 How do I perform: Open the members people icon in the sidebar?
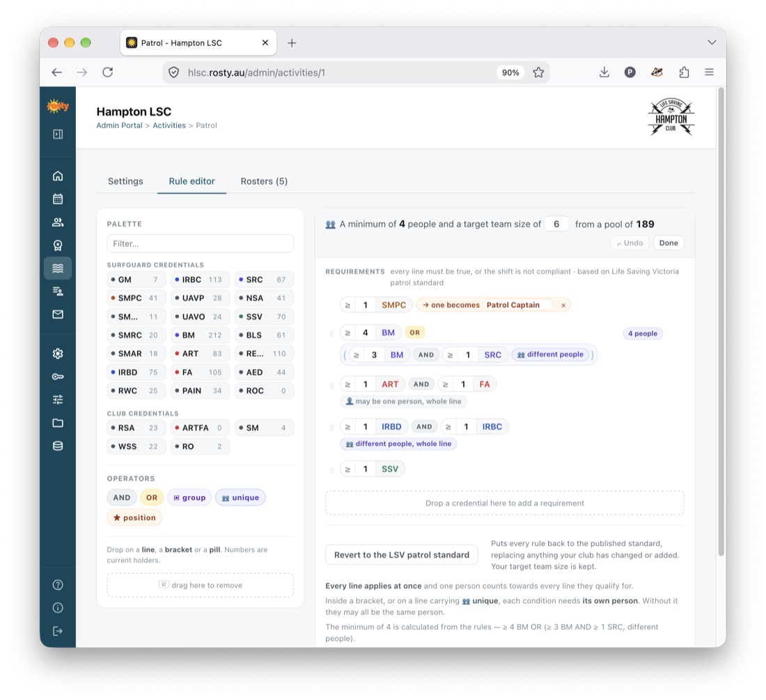[x=58, y=222]
